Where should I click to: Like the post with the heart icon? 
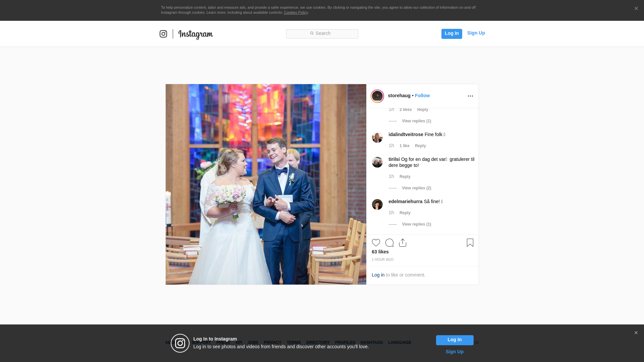click(x=376, y=243)
